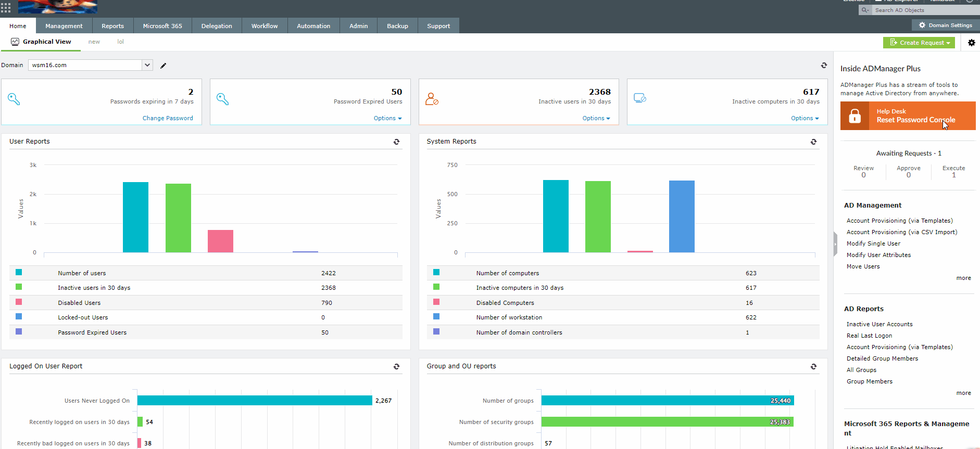Image resolution: width=980 pixels, height=449 pixels.
Task: Click the teal Number of users legend swatch
Action: pyautogui.click(x=19, y=272)
